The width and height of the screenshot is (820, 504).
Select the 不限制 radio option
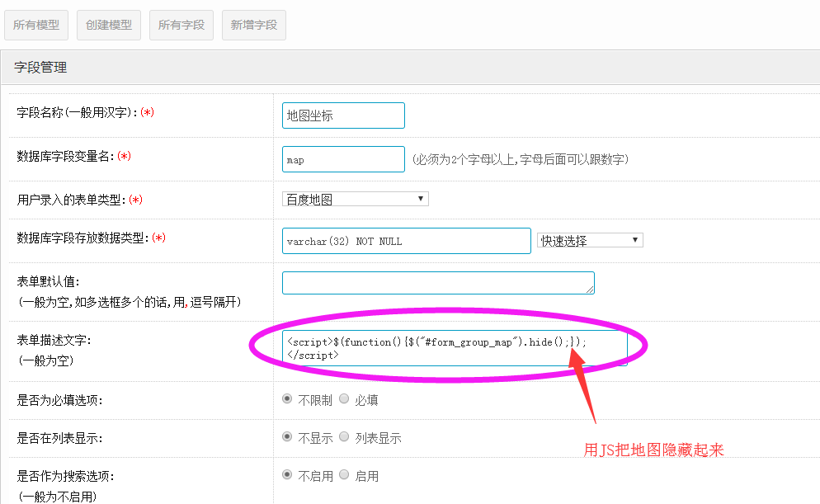[x=287, y=398]
